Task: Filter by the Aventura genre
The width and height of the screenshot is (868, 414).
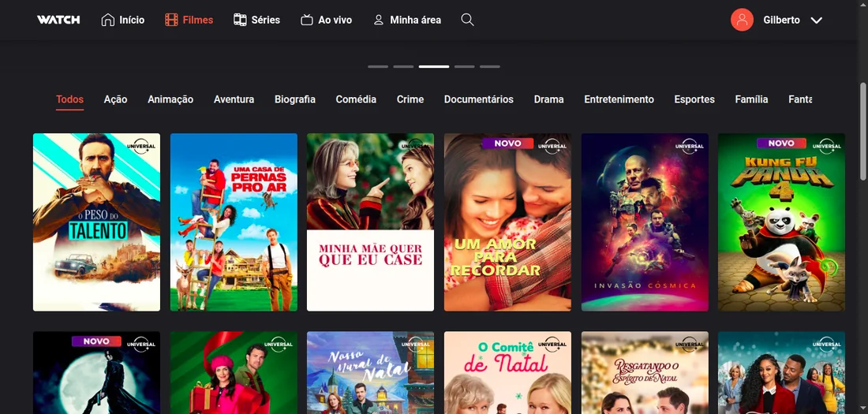Action: coord(234,99)
